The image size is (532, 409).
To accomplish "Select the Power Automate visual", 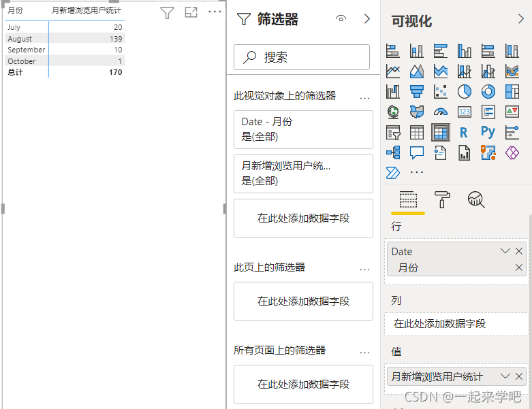I will pos(393,172).
